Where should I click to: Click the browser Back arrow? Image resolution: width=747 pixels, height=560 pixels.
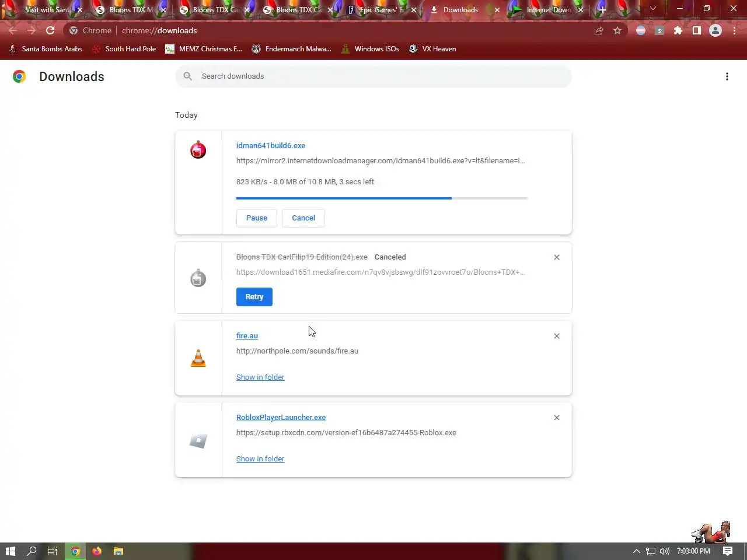point(13,30)
